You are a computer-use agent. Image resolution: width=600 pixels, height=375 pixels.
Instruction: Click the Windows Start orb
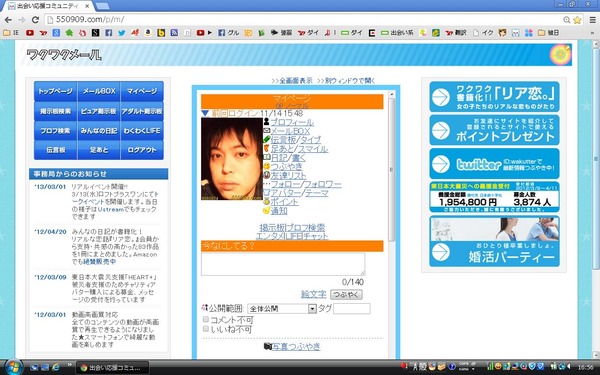click(14, 367)
